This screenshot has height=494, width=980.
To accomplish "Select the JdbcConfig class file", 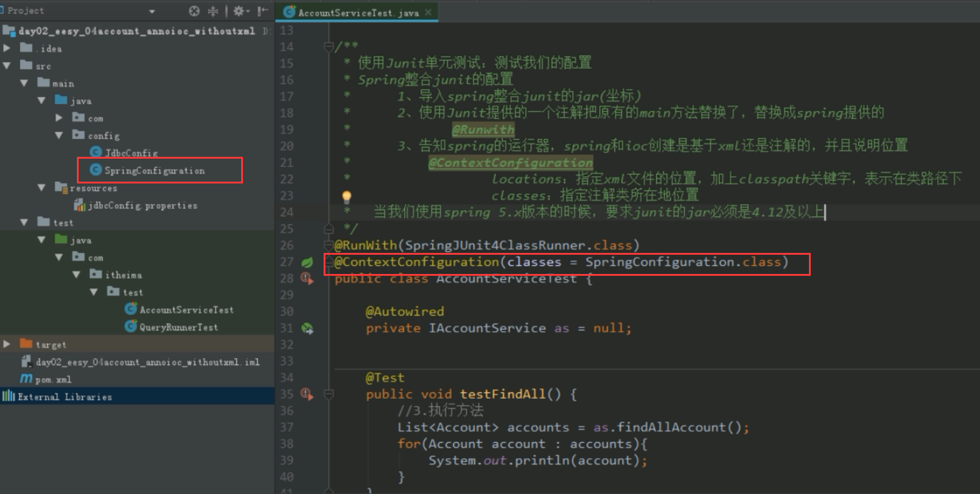I will point(131,152).
